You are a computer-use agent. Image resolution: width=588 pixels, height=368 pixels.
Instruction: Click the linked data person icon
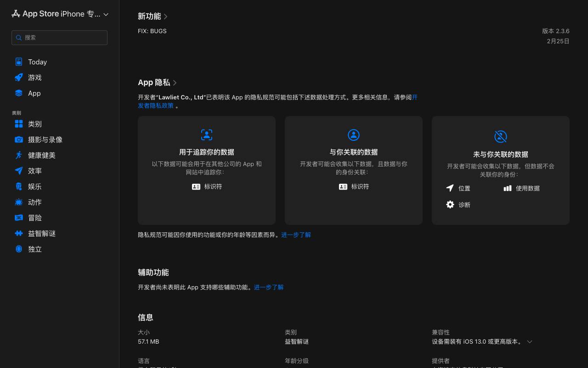354,135
